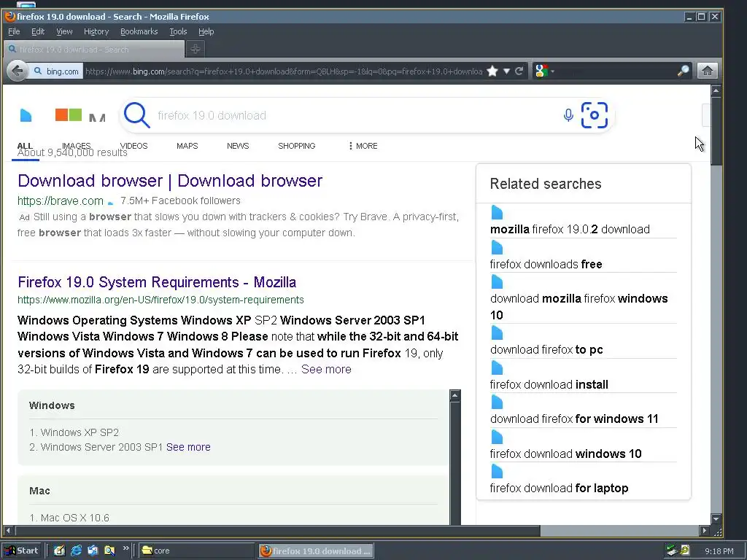Open the File menu
Screen dimensions: 747x560
pyautogui.click(x=14, y=31)
